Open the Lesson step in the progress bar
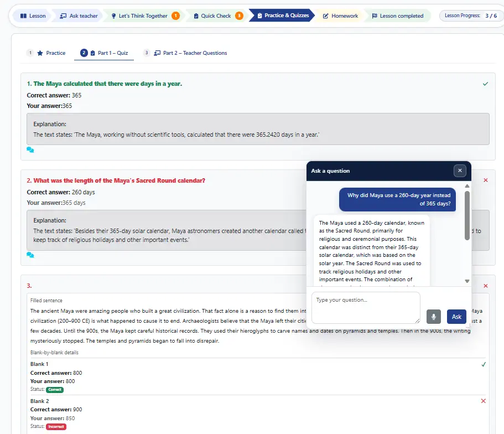The image size is (504, 434). click(33, 15)
